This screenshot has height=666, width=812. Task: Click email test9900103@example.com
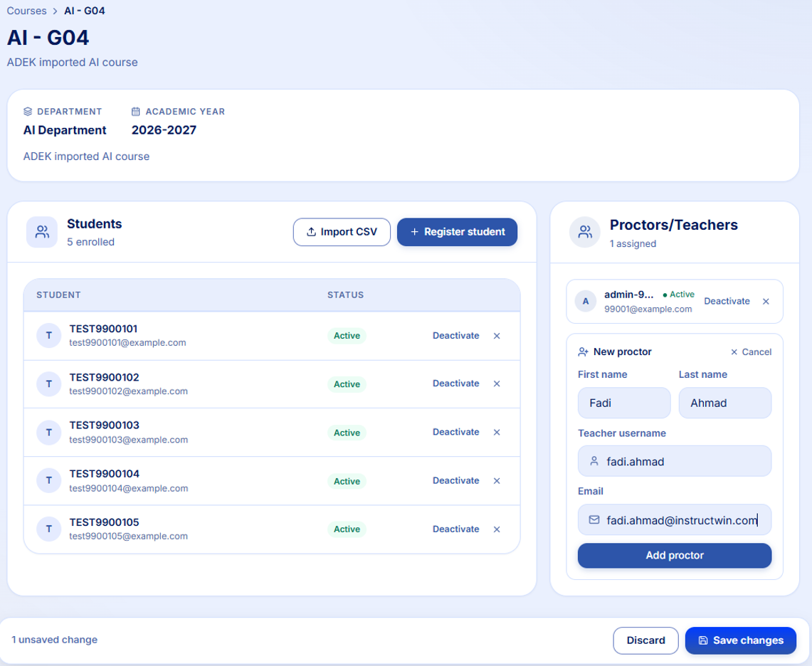coord(128,440)
